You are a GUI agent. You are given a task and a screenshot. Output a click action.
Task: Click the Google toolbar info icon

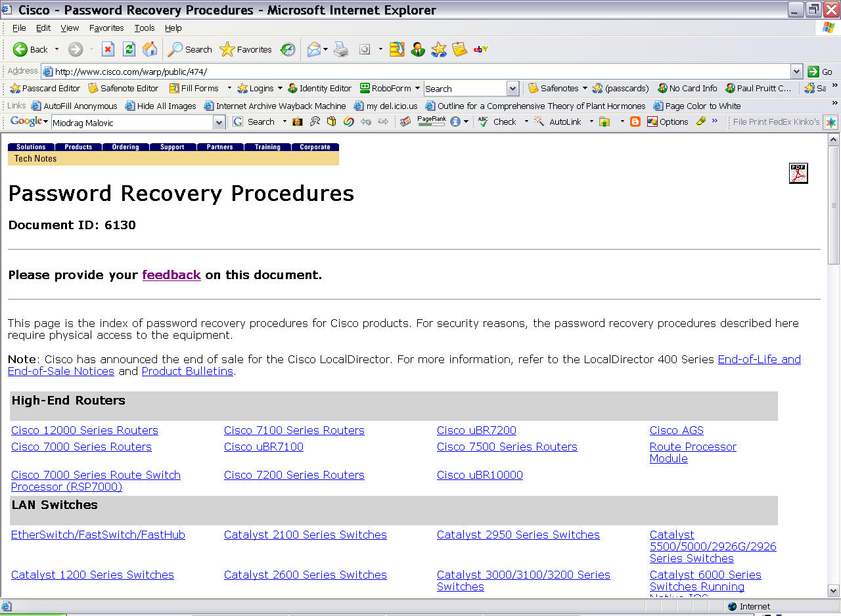pos(455,121)
